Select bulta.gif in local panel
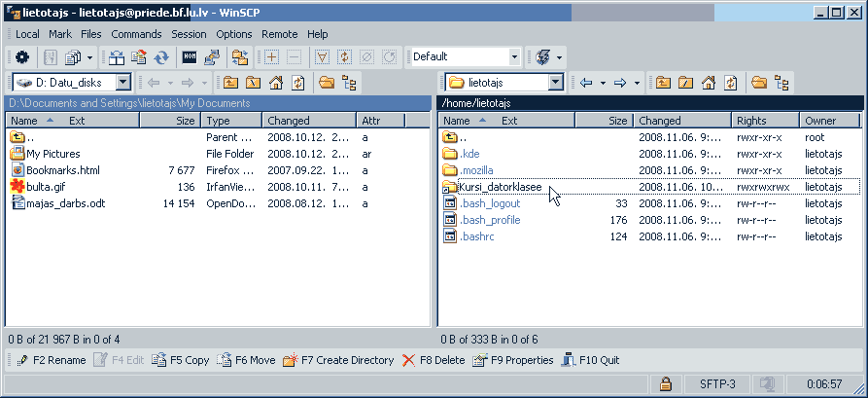This screenshot has width=868, height=398. tap(46, 187)
